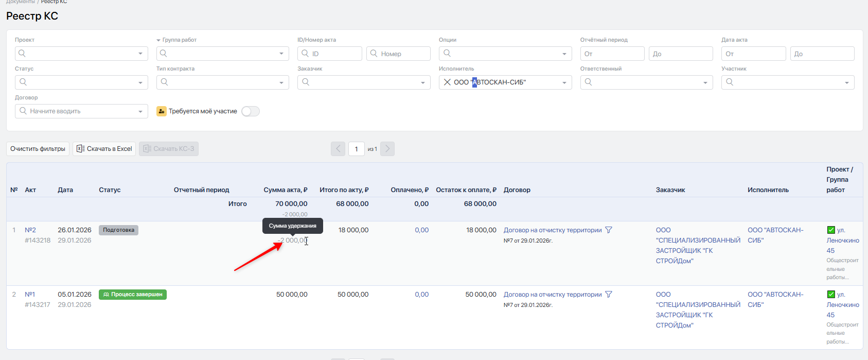This screenshot has width=868, height=360.
Task: Click the Excel icon in download button
Action: [x=80, y=149]
